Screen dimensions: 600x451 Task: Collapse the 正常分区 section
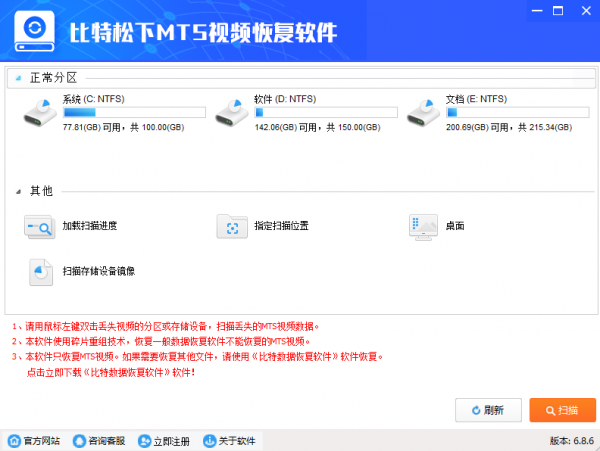click(x=18, y=78)
